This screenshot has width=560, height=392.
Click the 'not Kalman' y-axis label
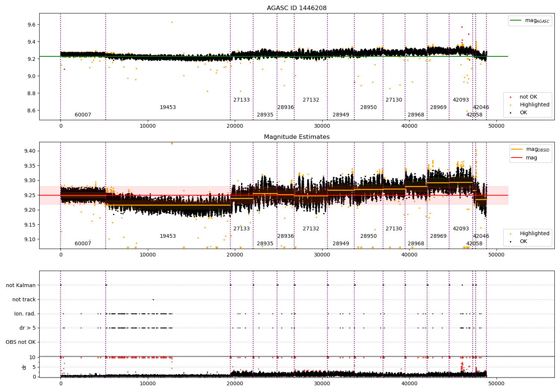(21, 285)
